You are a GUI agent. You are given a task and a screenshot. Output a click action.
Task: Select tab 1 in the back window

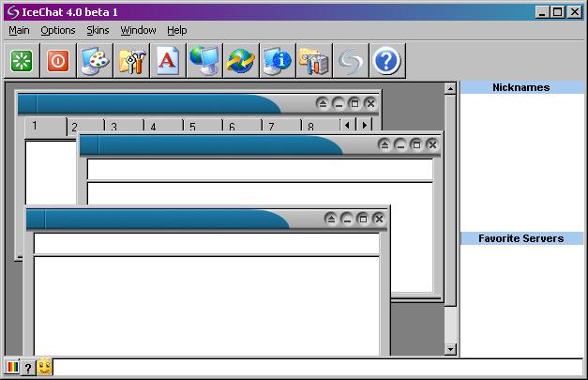coord(46,127)
